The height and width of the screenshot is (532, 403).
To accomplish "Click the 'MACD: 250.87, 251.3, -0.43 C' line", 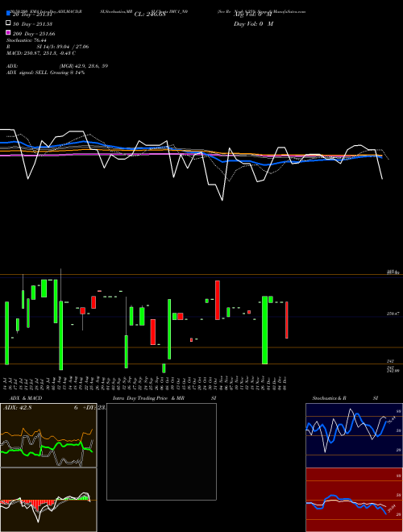I will coord(41,53).
